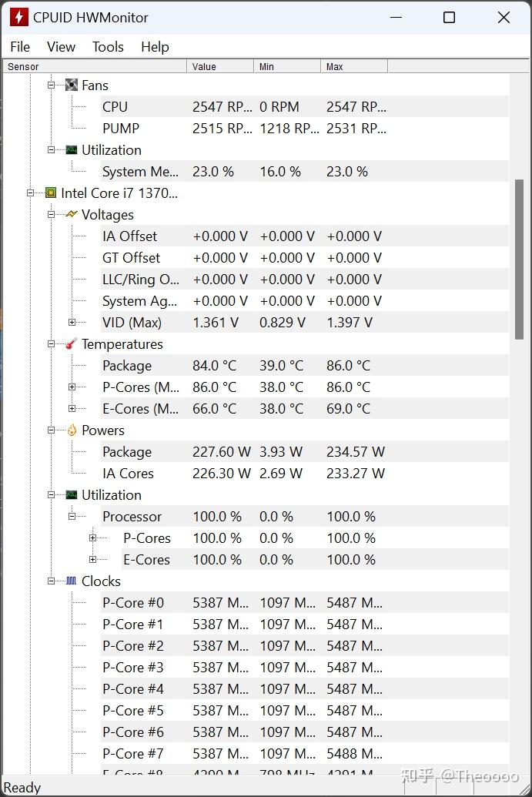The image size is (532, 797).
Task: Collapse the Processor utilization node
Action: 72,517
